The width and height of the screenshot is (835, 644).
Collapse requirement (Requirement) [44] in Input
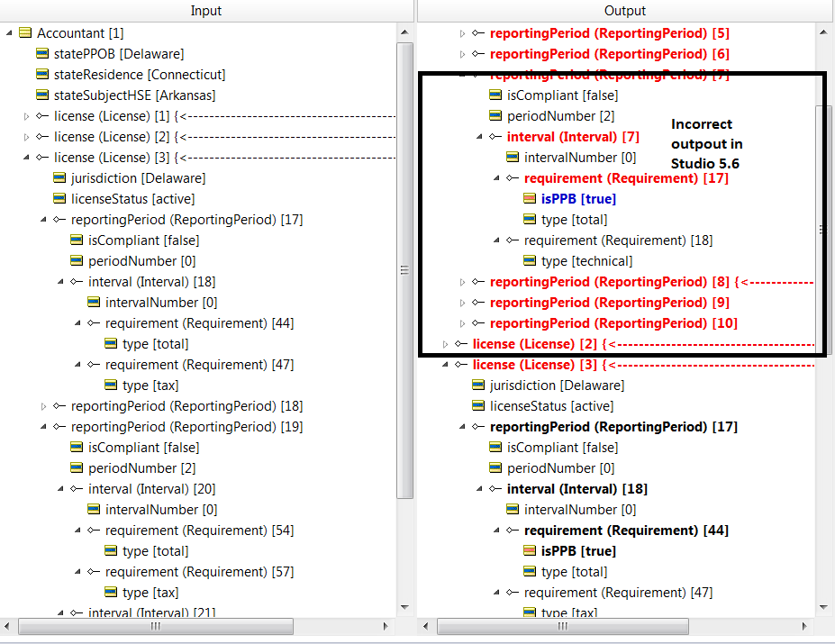(x=77, y=322)
